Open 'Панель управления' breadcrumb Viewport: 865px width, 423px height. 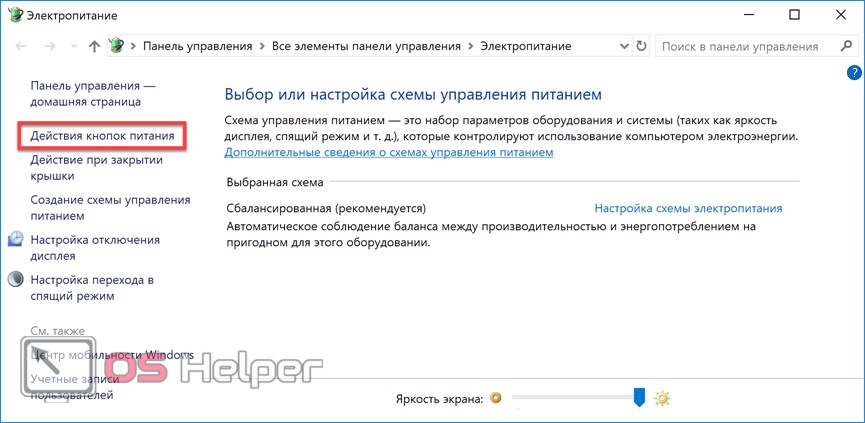point(197,46)
